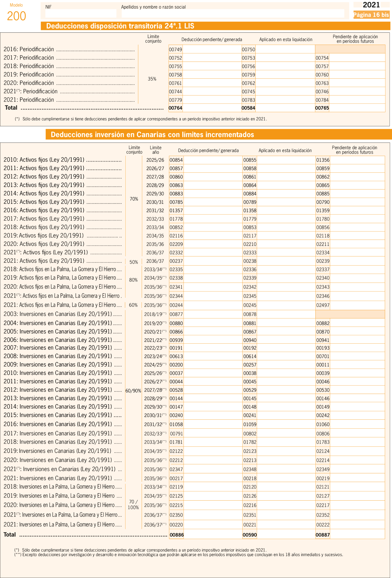The width and height of the screenshot is (392, 578).
Task: Click field 00754 pending for 2017 Periodificación
Action: 357,58
